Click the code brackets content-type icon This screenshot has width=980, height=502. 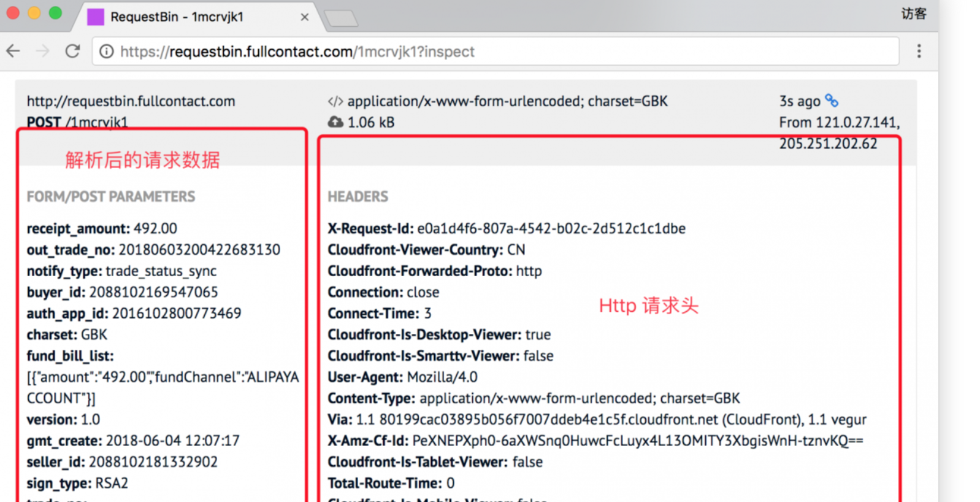coord(335,101)
